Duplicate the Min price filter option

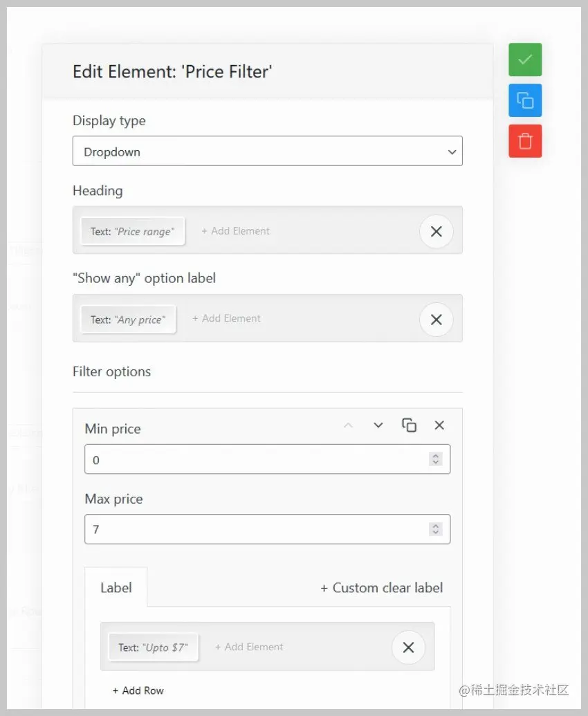click(409, 425)
